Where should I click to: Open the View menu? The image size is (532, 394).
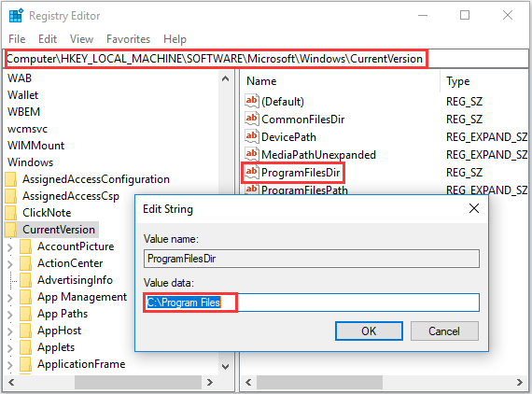click(x=81, y=39)
